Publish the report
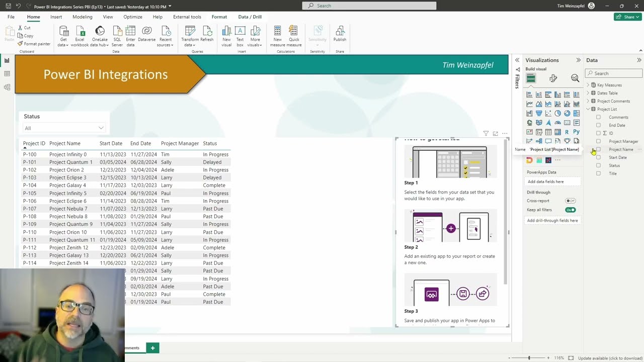The width and height of the screenshot is (644, 362). [340, 33]
